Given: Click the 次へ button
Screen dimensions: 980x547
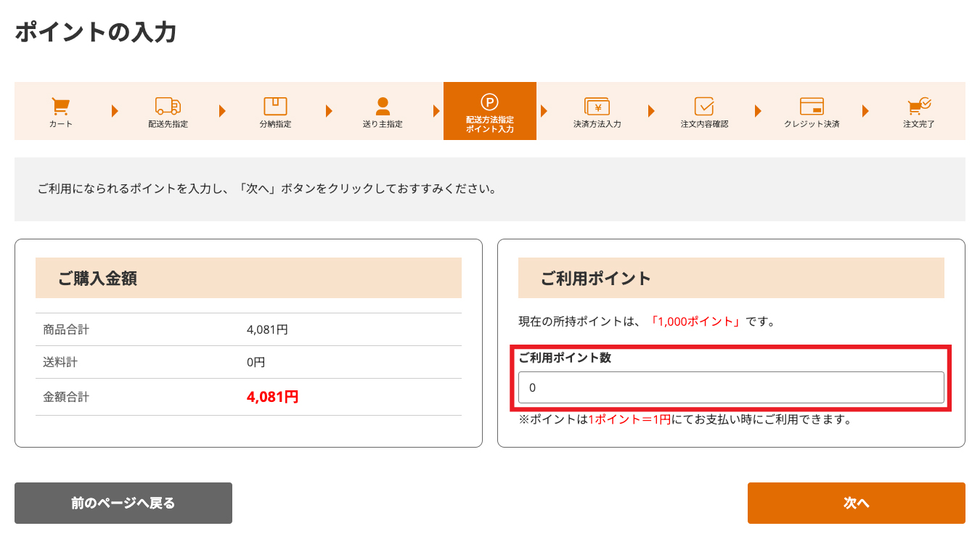Looking at the screenshot, I should (x=857, y=503).
